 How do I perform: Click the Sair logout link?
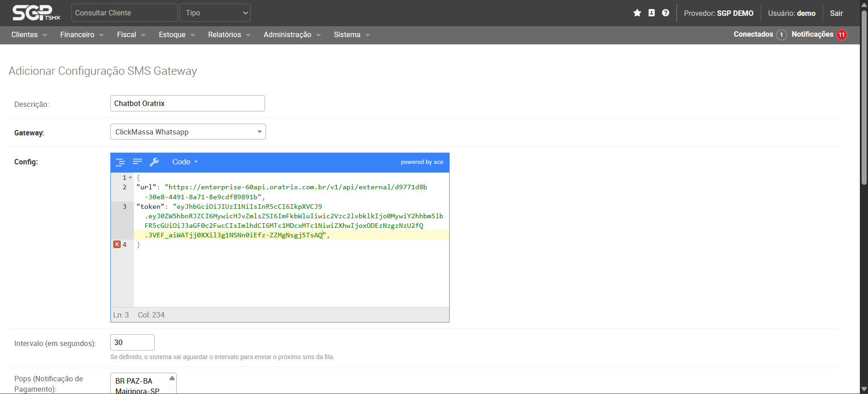[836, 13]
